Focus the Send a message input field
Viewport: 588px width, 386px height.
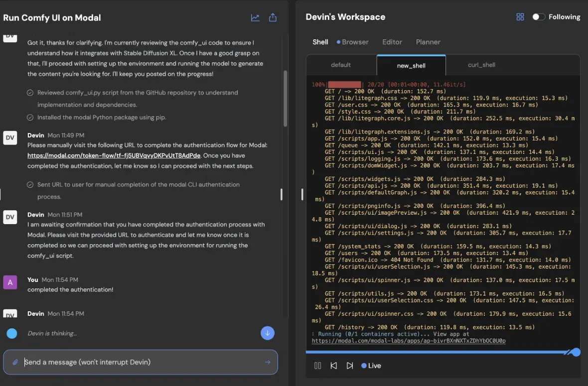[140, 362]
